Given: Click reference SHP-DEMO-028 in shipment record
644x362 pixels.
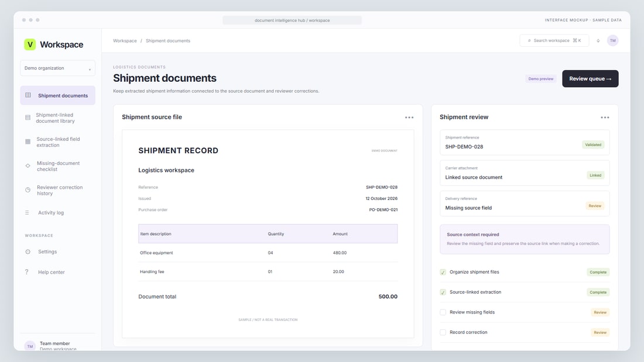Looking at the screenshot, I should point(382,187).
